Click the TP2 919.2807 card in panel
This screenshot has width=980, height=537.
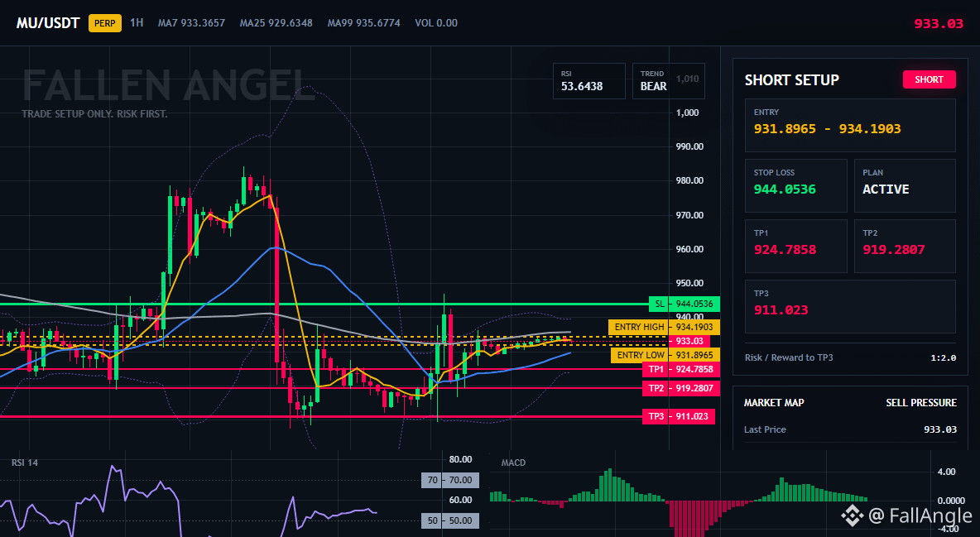(905, 246)
